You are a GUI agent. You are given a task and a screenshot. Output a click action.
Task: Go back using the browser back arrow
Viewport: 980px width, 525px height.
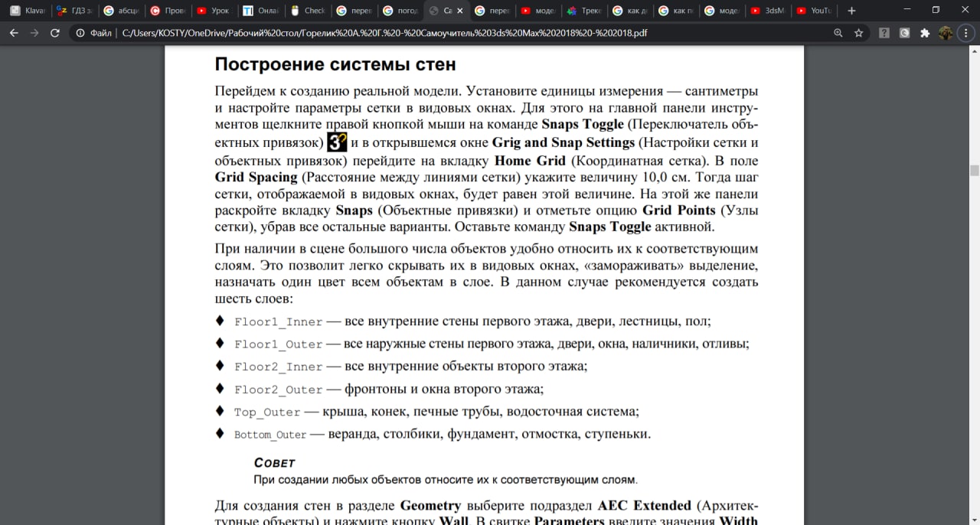(14, 33)
